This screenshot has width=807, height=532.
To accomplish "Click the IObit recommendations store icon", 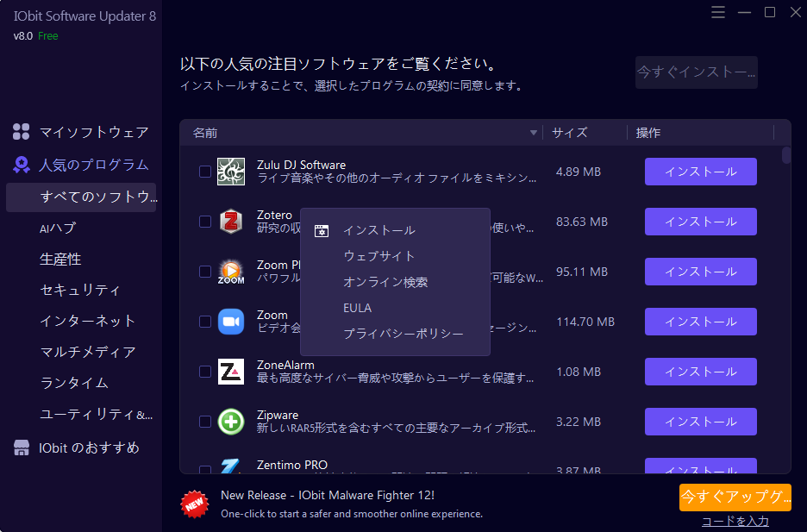I will tap(21, 448).
